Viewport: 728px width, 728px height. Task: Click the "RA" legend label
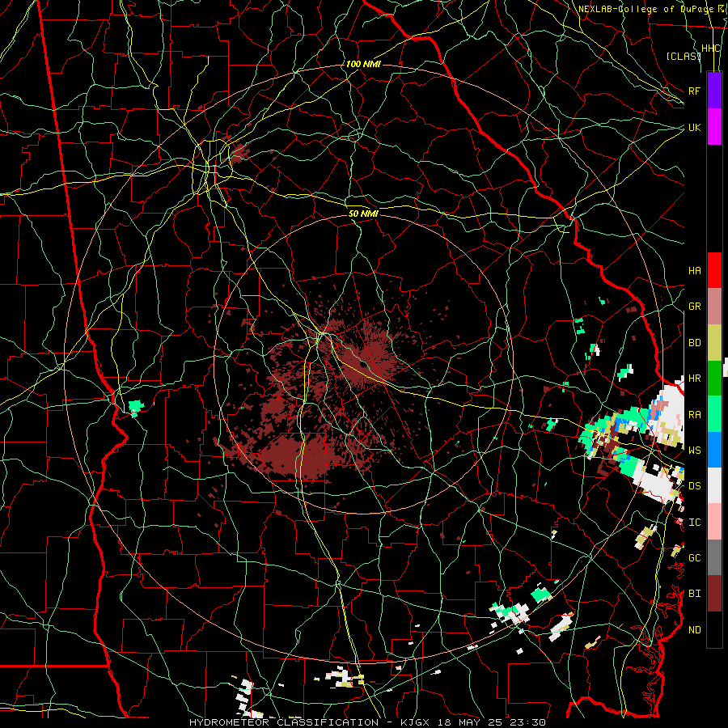[695, 415]
